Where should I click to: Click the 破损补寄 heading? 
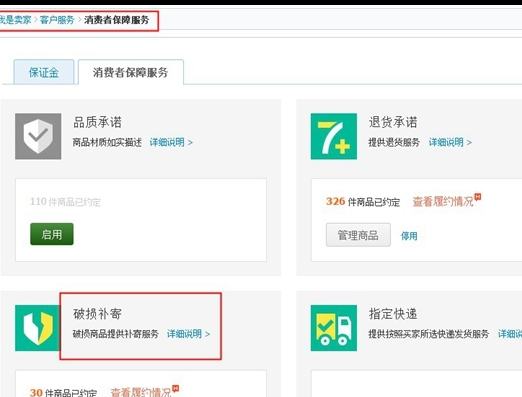click(x=97, y=314)
